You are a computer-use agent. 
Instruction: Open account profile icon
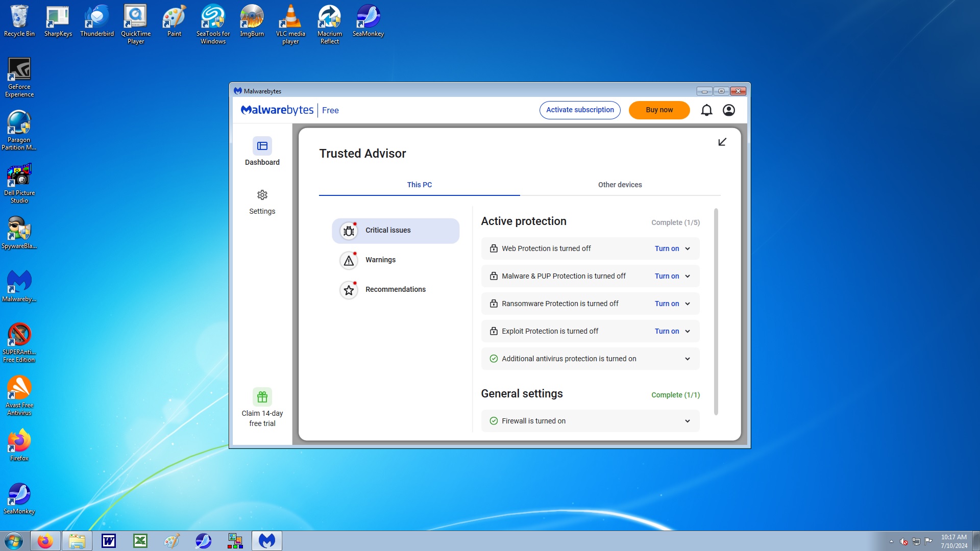[x=729, y=110]
